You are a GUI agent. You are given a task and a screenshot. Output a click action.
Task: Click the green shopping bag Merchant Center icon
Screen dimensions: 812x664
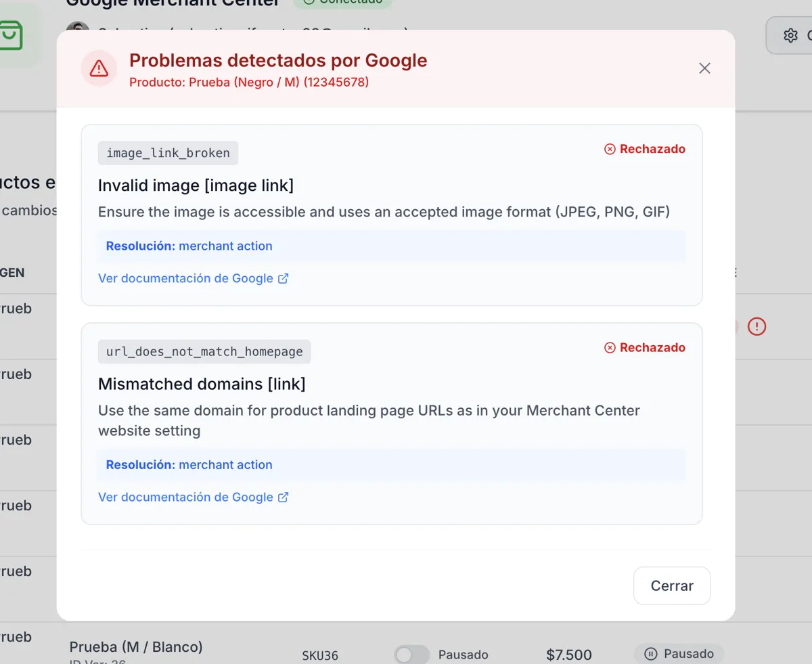(x=12, y=35)
